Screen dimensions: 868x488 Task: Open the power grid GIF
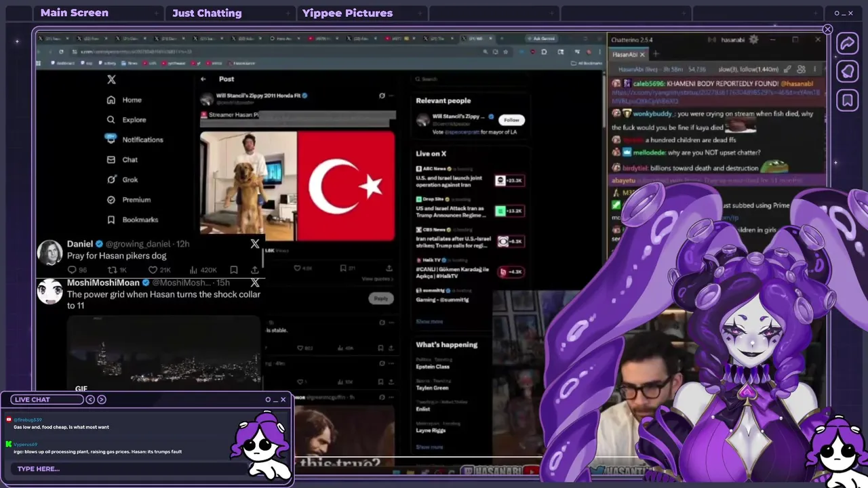pos(163,354)
